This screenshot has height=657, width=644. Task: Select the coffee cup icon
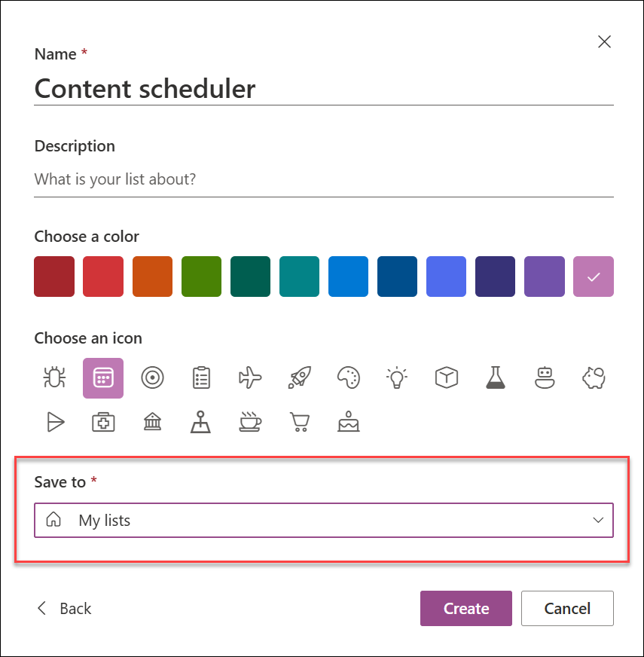click(250, 422)
